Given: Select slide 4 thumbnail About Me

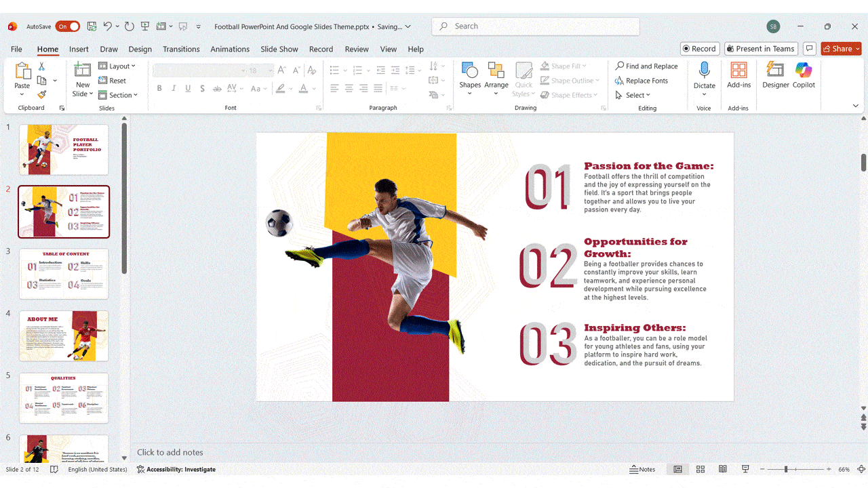Looking at the screenshot, I should 63,335.
